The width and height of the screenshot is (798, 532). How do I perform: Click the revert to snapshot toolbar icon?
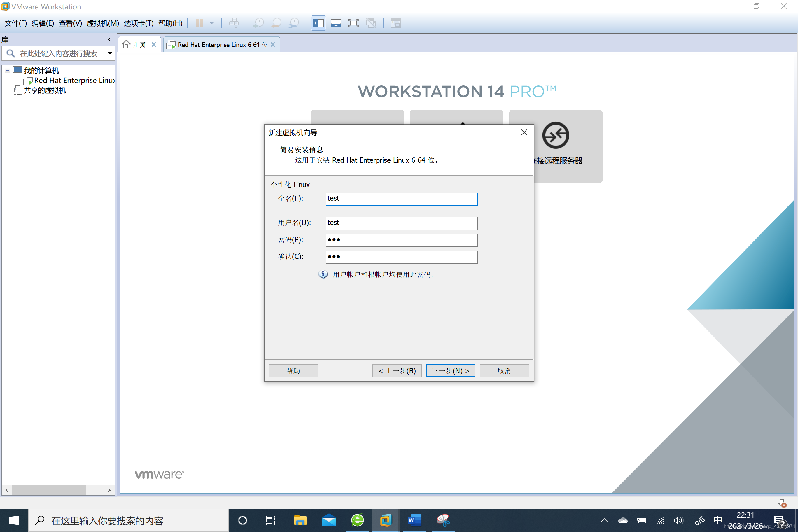coord(276,23)
